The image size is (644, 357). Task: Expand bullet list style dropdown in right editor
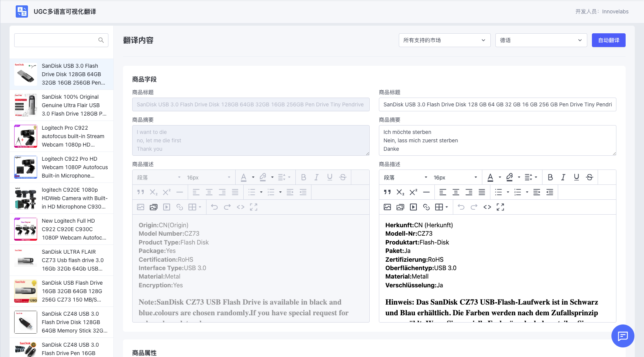click(508, 192)
